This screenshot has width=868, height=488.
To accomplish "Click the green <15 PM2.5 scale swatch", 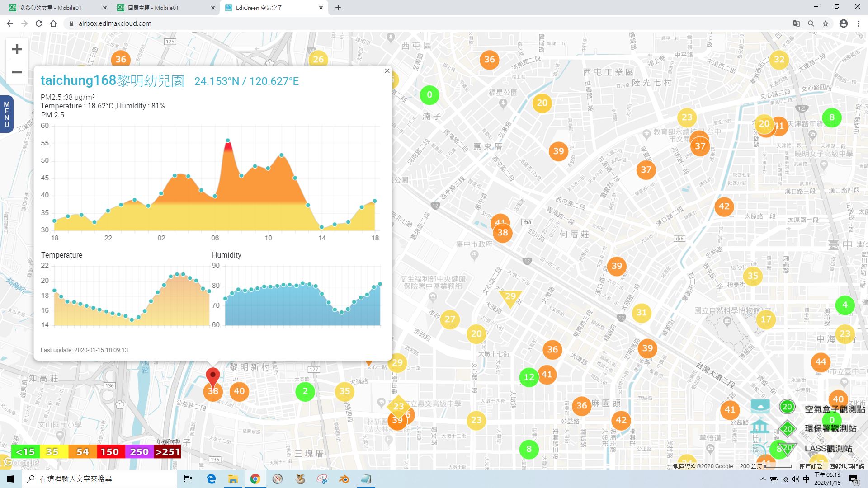I will click(25, 451).
